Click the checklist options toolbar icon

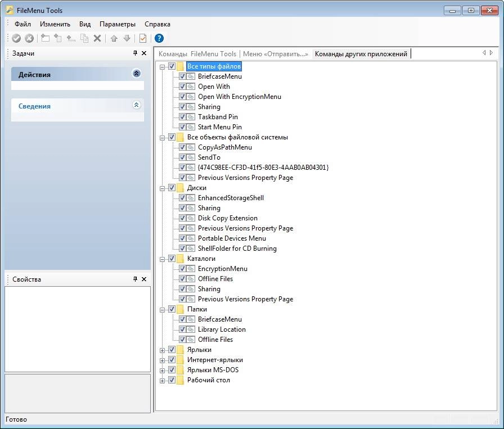tap(143, 38)
